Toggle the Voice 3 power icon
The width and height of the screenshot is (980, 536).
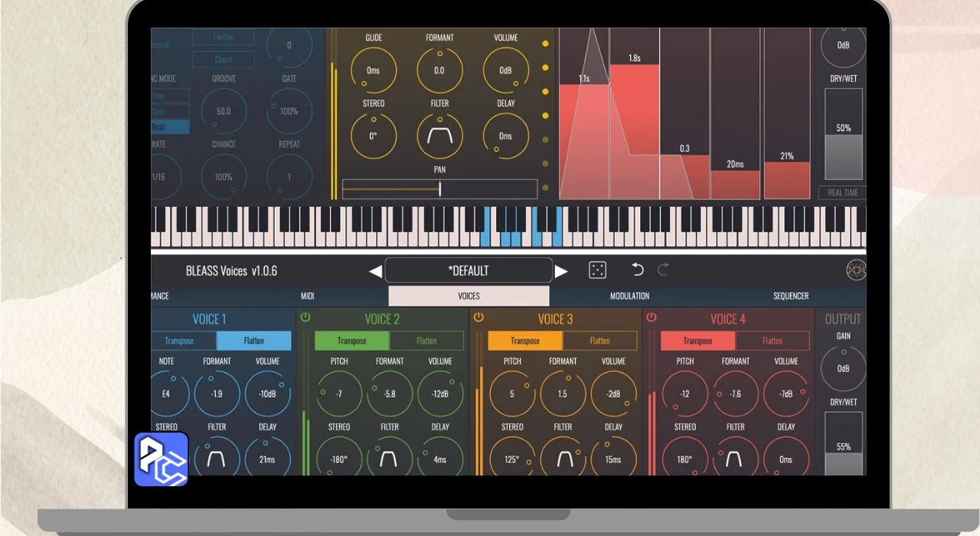479,317
